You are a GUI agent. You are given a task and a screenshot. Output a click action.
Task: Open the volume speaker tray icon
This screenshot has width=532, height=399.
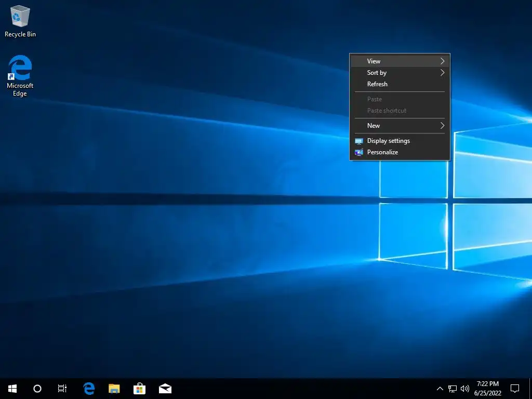point(465,389)
